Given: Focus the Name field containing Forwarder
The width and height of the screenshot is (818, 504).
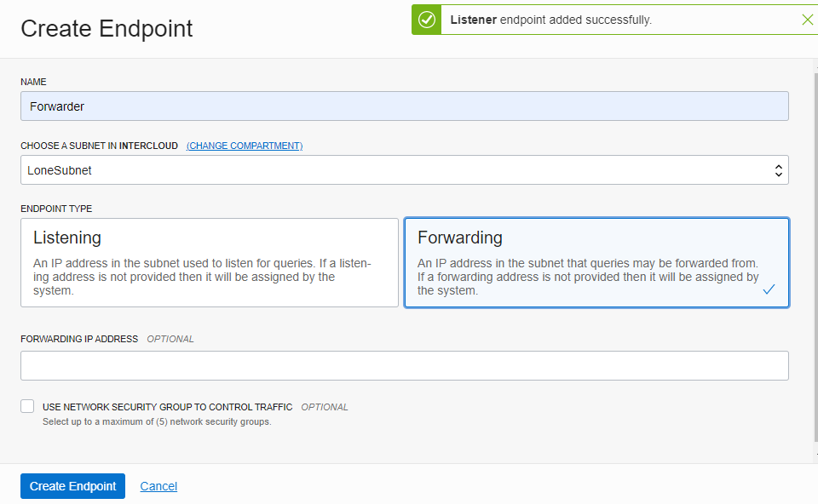Looking at the screenshot, I should [x=404, y=106].
